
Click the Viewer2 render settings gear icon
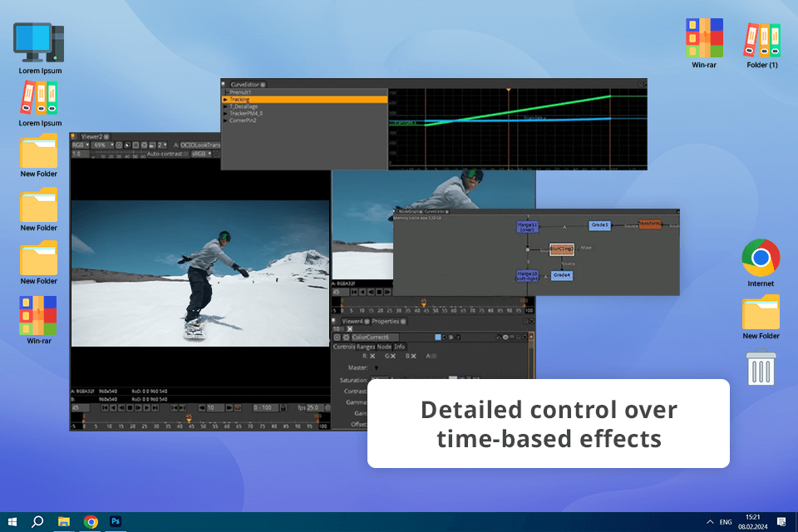[x=144, y=145]
